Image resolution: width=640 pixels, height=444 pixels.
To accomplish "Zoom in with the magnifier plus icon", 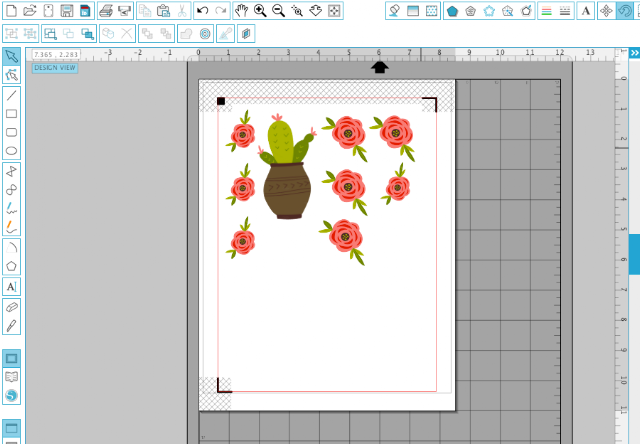I will [260, 11].
